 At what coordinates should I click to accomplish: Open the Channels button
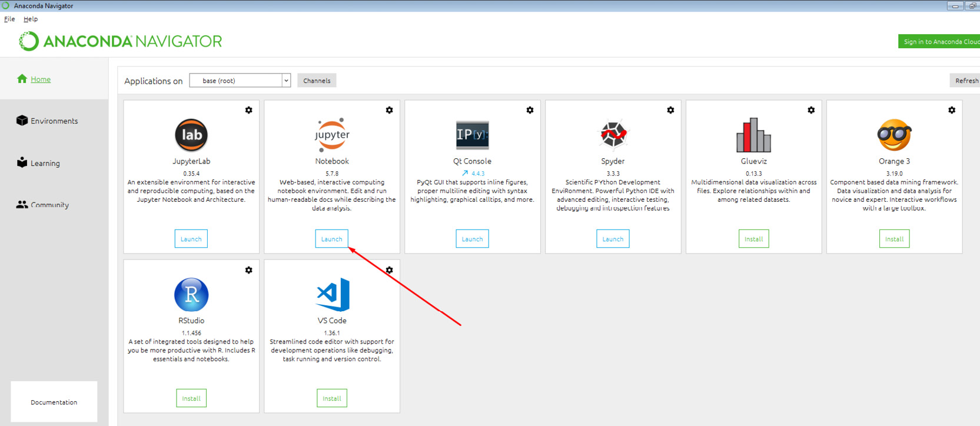pos(317,81)
